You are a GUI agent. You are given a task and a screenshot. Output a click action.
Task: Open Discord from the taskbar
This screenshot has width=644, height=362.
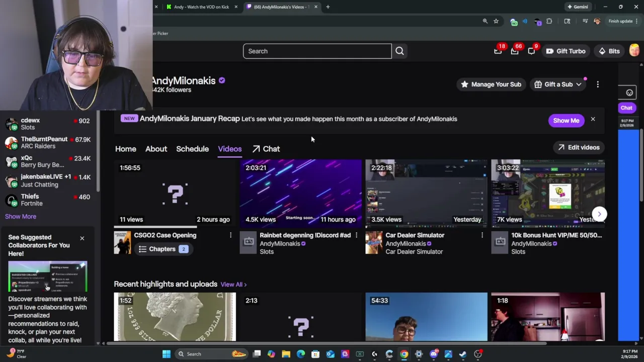434,354
